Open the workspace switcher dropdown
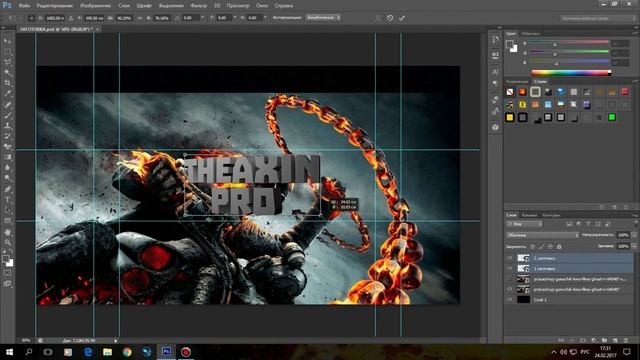Screen dimensions: 640x360 coord(597,18)
